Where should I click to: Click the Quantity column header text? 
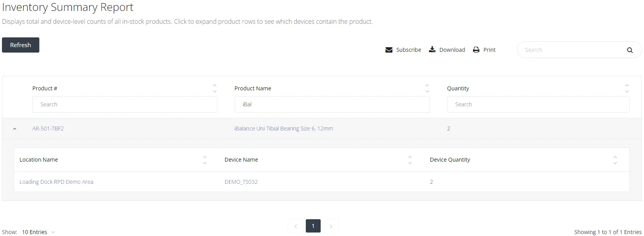[458, 88]
